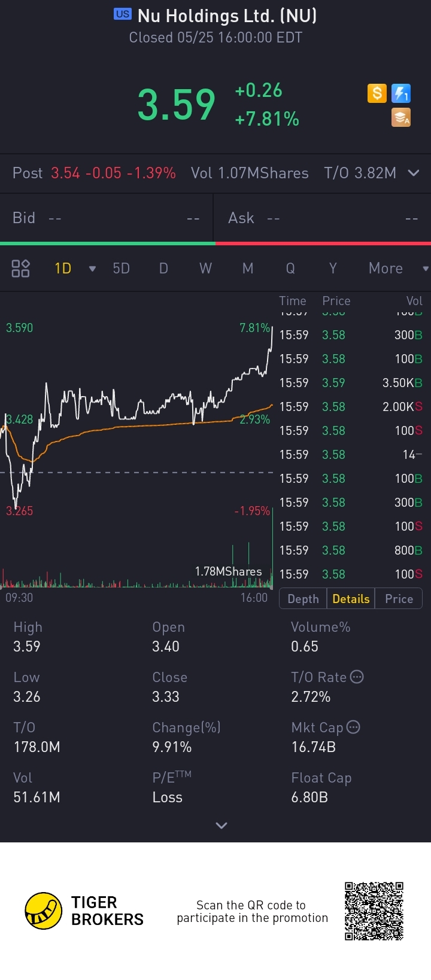Switch to the M monthly chart tab
Image resolution: width=431 pixels, height=980 pixels.
[x=248, y=268]
